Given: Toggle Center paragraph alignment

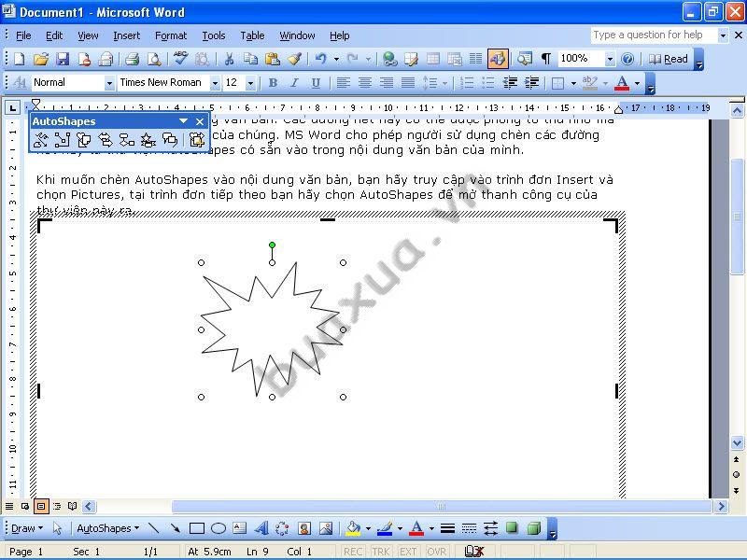Looking at the screenshot, I should pyautogui.click(x=365, y=83).
